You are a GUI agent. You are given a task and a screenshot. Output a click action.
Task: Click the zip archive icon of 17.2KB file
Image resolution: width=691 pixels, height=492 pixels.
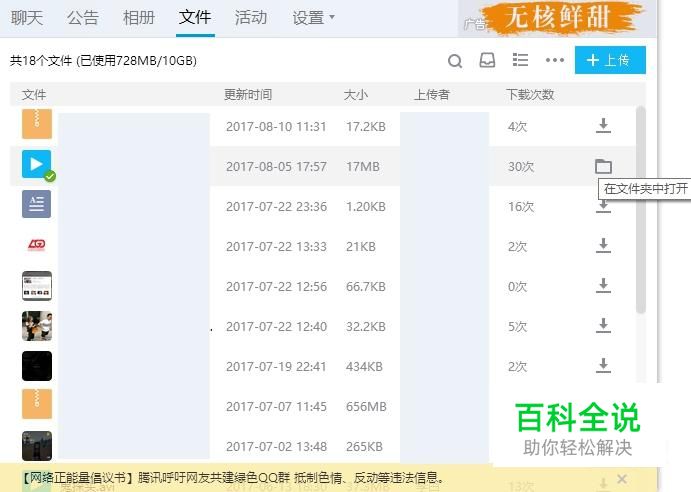(x=37, y=124)
